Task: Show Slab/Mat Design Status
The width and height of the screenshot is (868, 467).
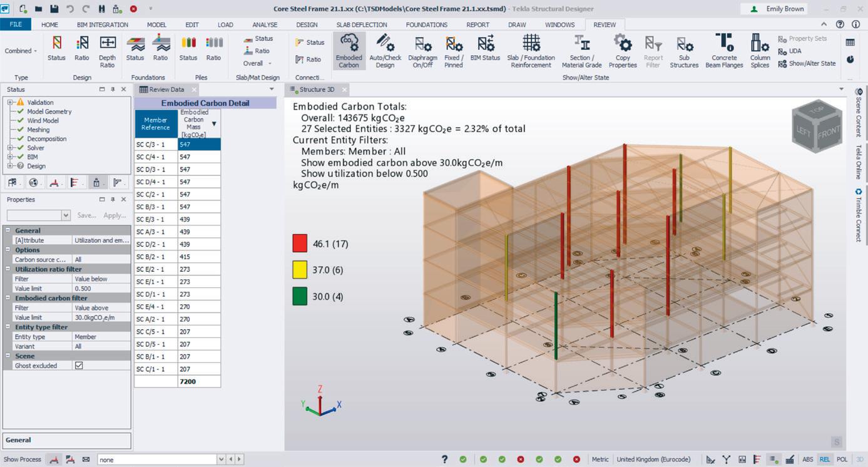Action: click(x=258, y=39)
